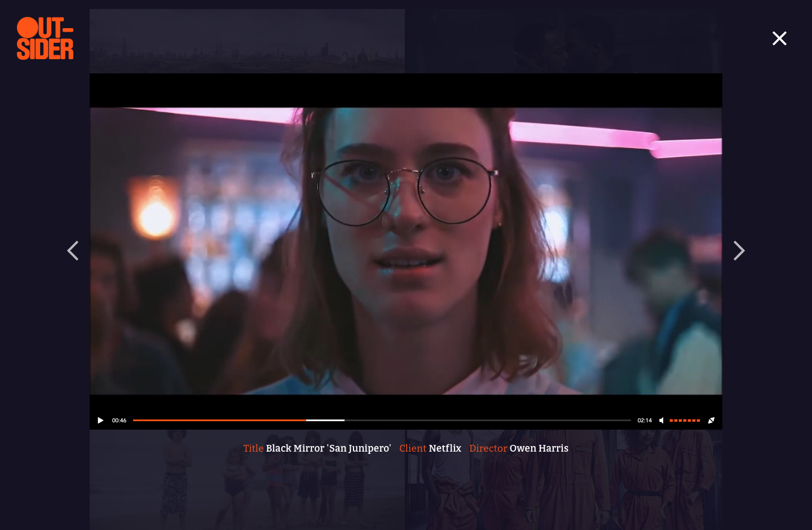The width and height of the screenshot is (812, 530).
Task: Go to the previous video arrow
Action: [73, 251]
